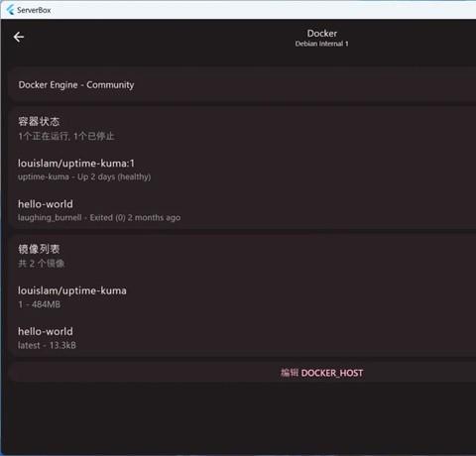The image size is (476, 456).
Task: Click the Debian Internal 1 server subtitle
Action: click(x=321, y=44)
